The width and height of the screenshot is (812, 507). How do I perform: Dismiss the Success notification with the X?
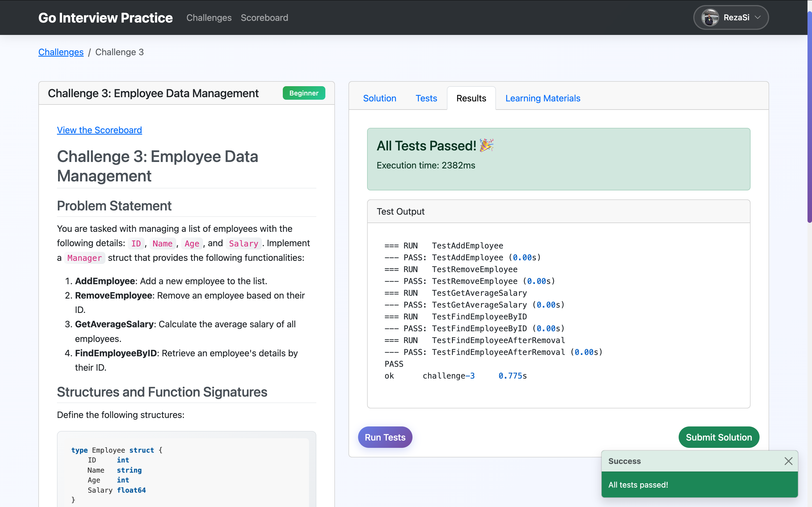(789, 461)
